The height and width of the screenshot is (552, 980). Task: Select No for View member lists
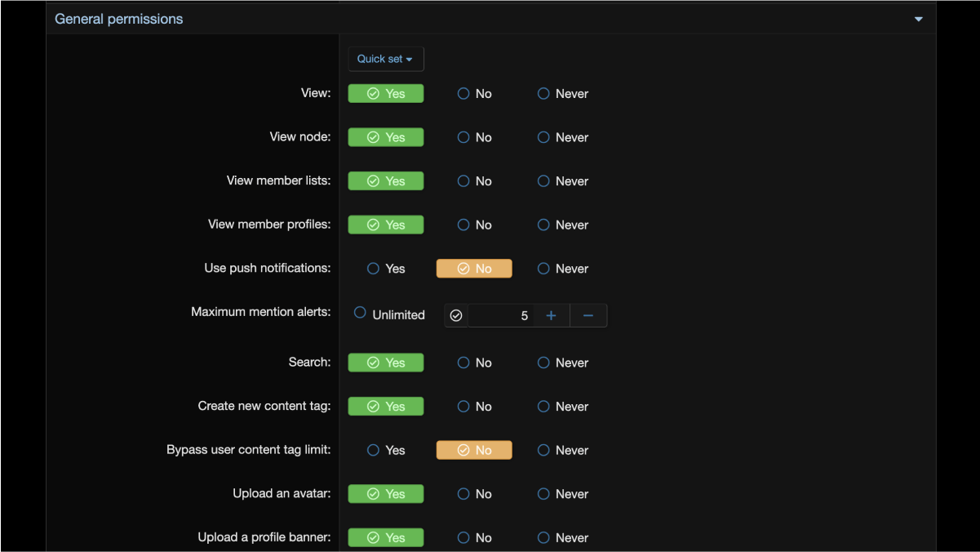click(474, 181)
